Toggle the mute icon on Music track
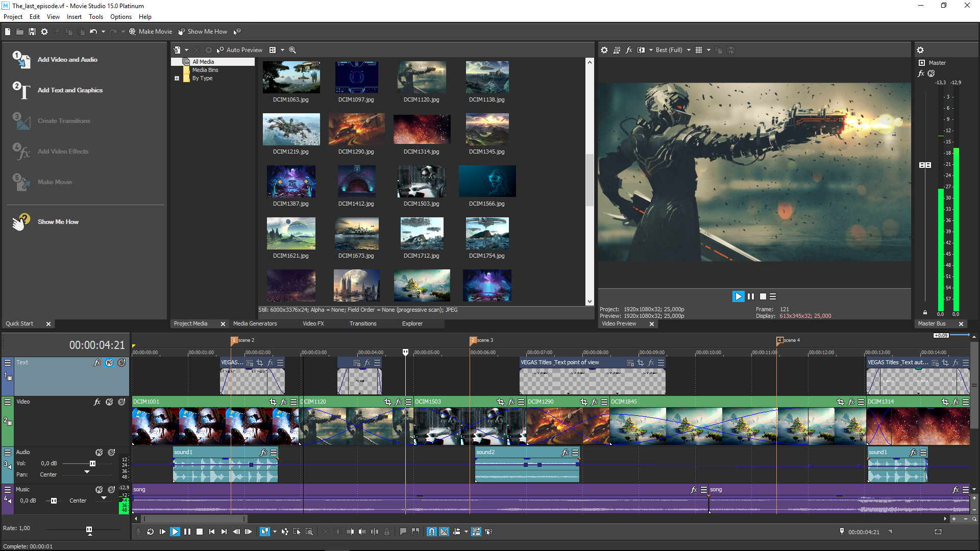The width and height of the screenshot is (980, 551). point(97,489)
